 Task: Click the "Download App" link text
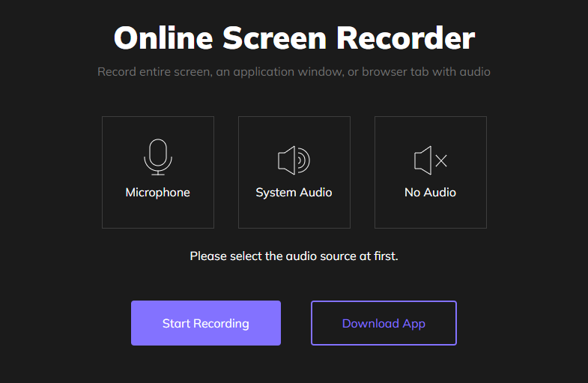(384, 324)
